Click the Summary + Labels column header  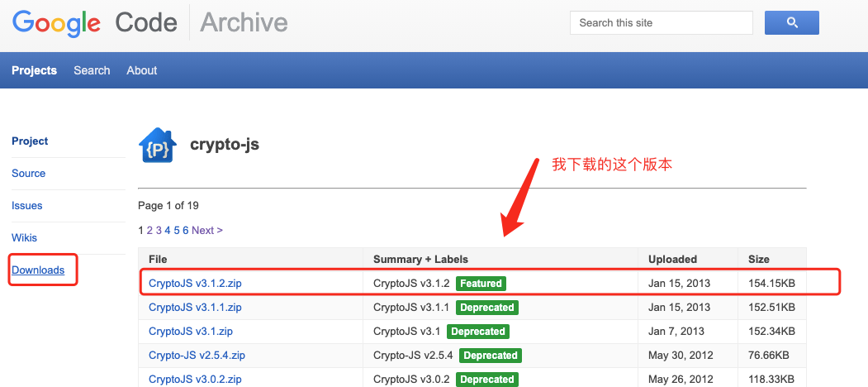click(x=420, y=259)
